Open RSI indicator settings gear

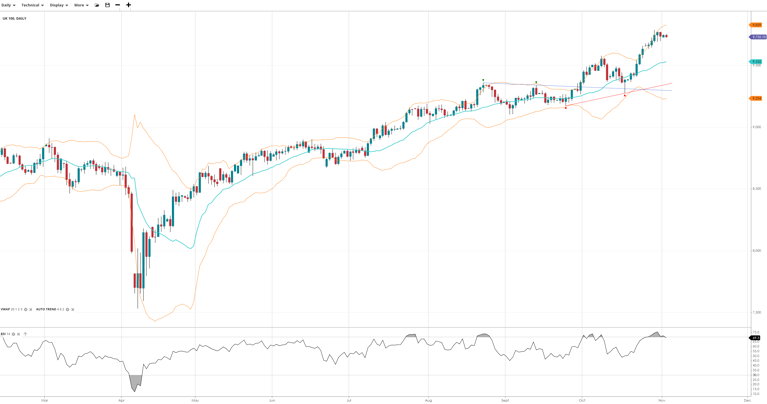pos(13,334)
